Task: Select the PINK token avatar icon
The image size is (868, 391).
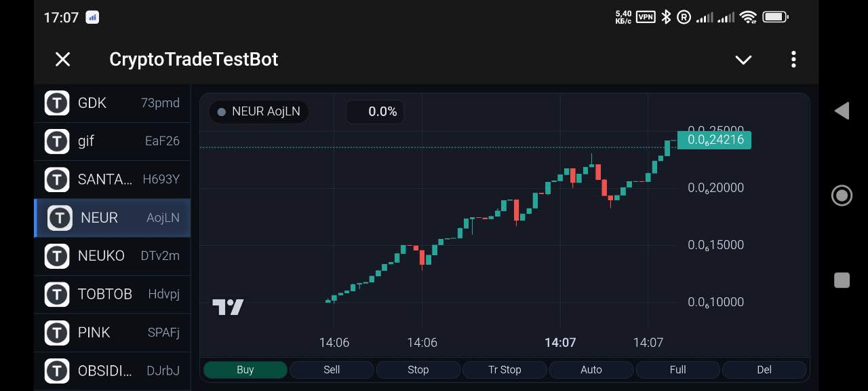Action: point(57,333)
